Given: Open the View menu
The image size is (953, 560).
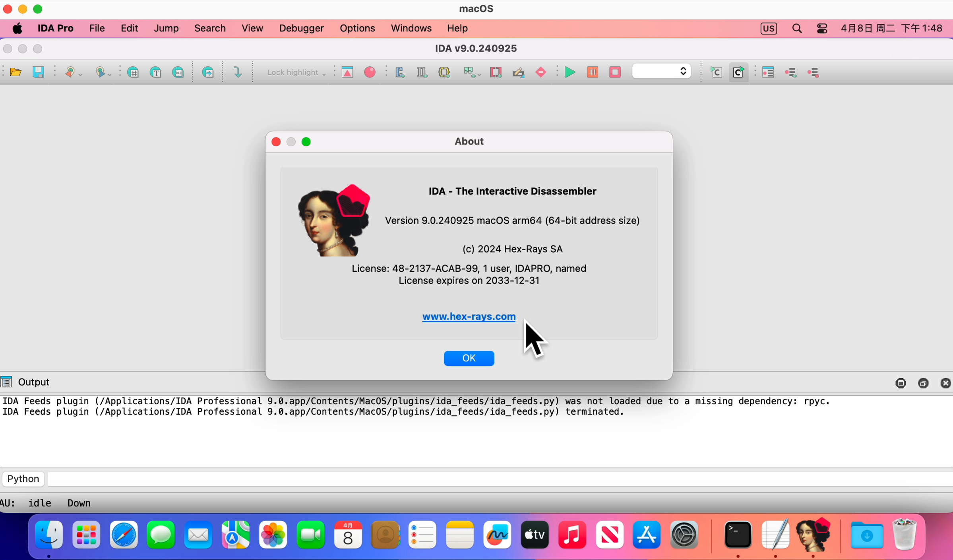Looking at the screenshot, I should click(x=252, y=28).
